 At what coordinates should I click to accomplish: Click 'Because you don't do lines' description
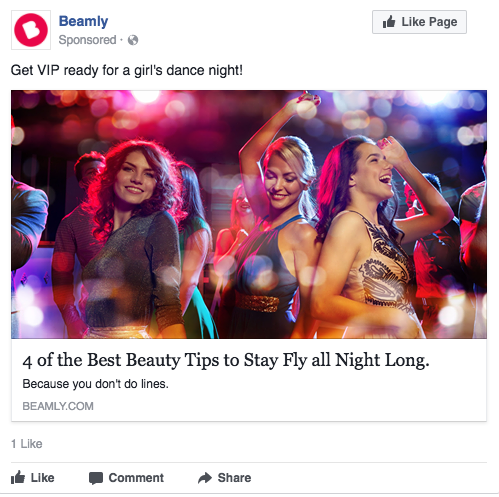[x=95, y=384]
